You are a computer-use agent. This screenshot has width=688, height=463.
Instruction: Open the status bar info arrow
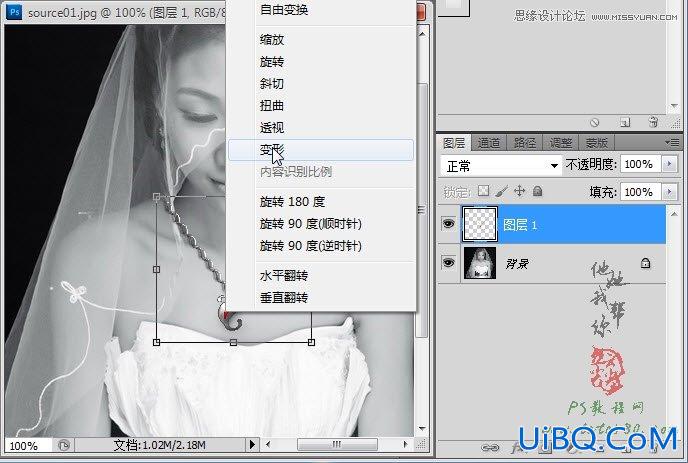click(252, 445)
